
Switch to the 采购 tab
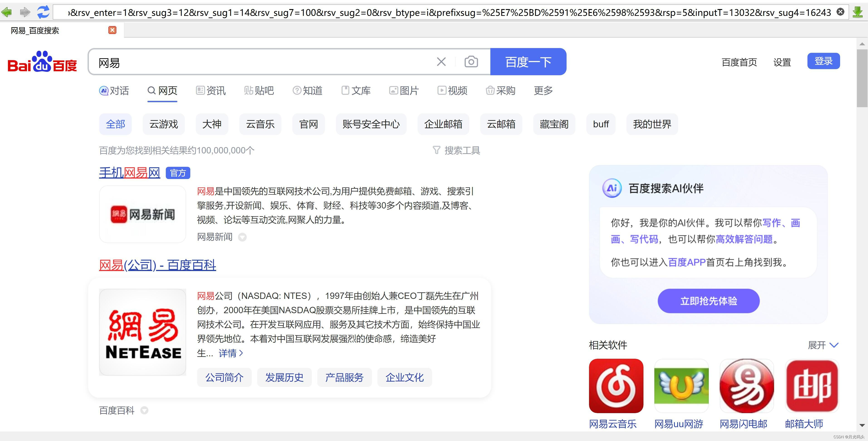coord(500,91)
